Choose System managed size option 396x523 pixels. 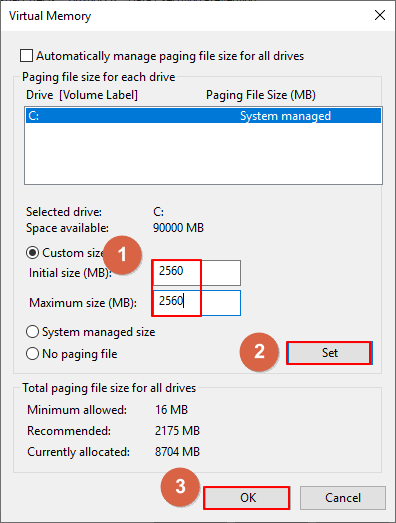(32, 332)
